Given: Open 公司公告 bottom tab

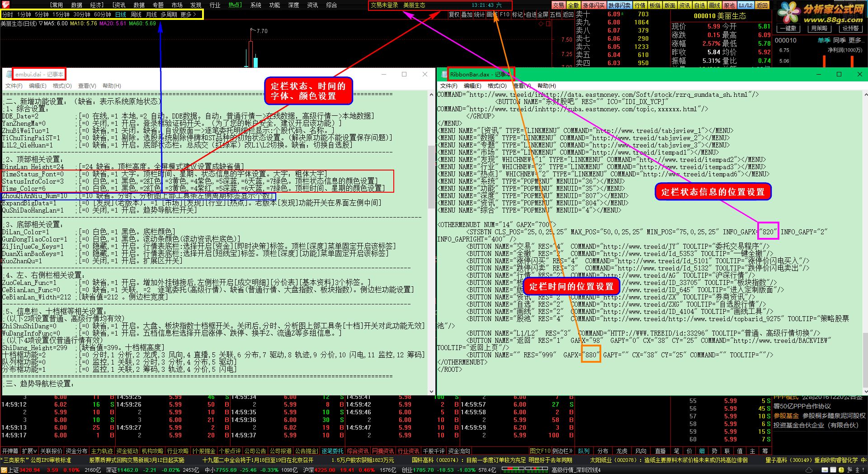Looking at the screenshot, I should click(x=255, y=451).
